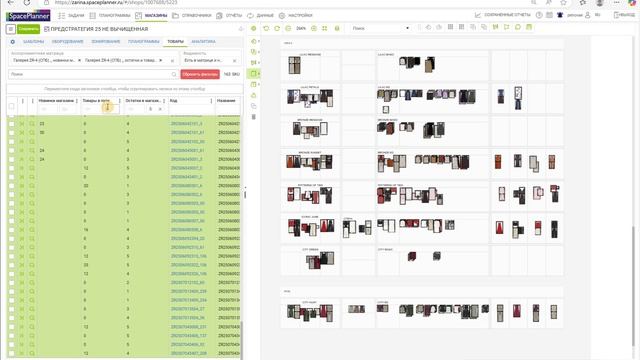Click the comment bubble icon in the canvas toolbar
The height and width of the screenshot is (360, 640).
518,27
